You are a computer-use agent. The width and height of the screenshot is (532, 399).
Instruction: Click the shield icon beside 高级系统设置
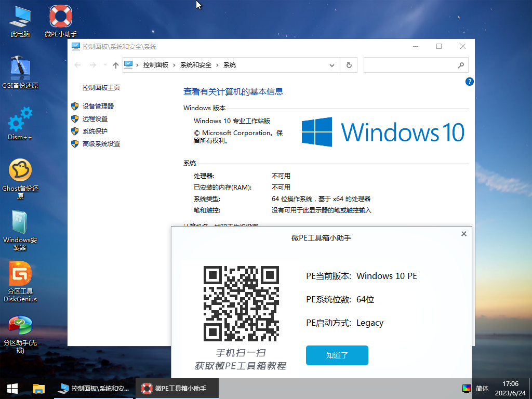click(x=75, y=144)
